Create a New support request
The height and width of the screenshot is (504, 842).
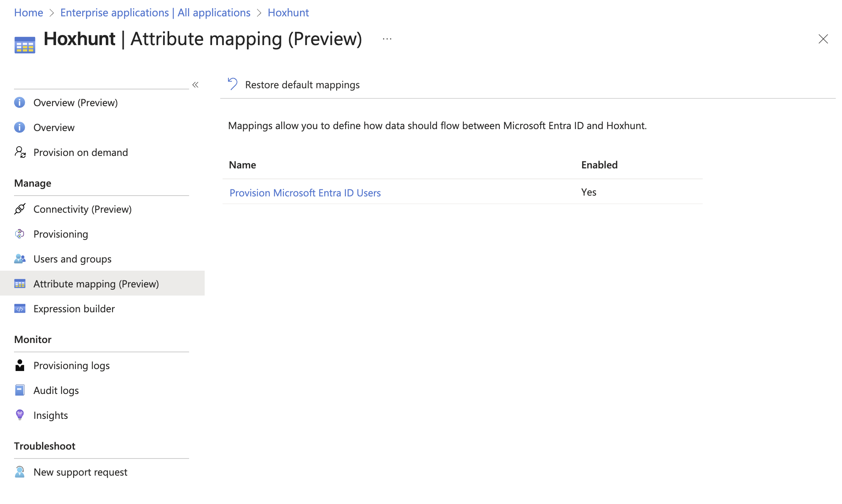81,472
